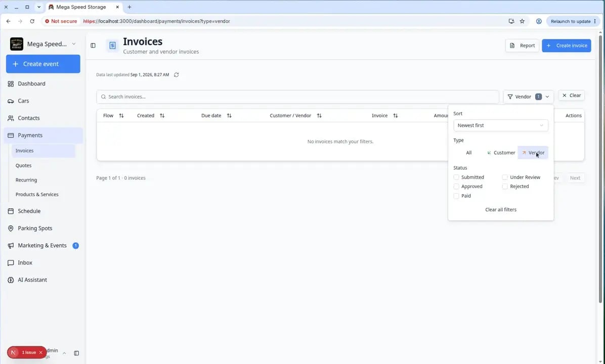Expand the admin user menu chevron
Viewport: 605px width, 364px height.
[64, 353]
